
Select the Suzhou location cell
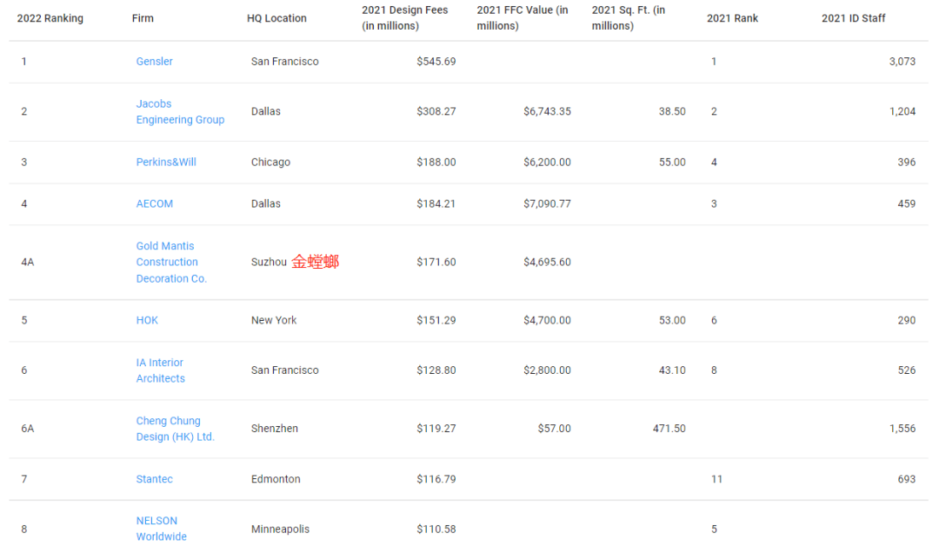269,263
